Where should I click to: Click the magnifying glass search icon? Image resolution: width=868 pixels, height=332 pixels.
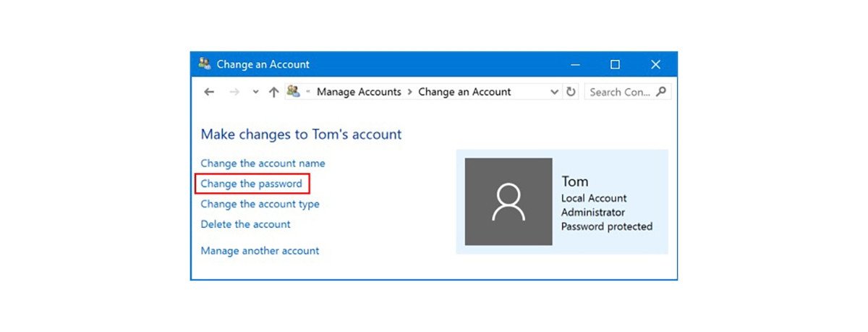[x=661, y=92]
